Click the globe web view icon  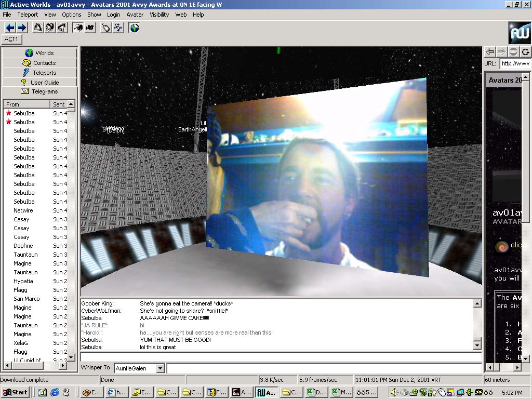coord(134,28)
